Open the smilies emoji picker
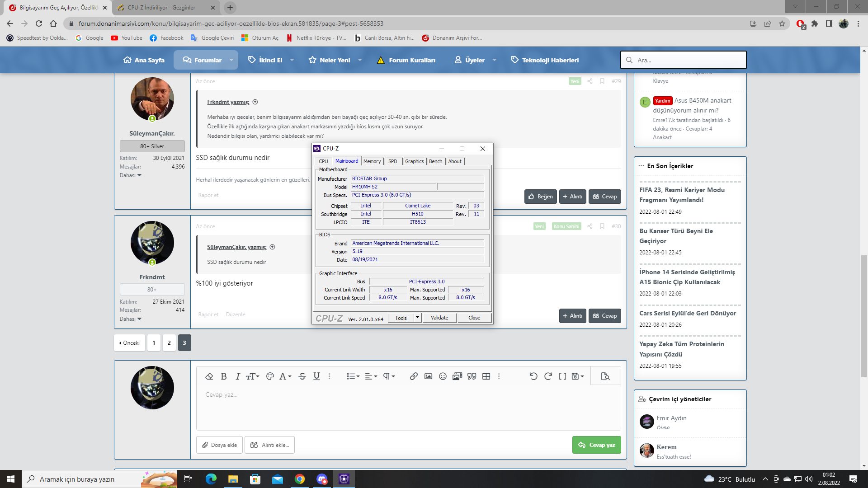868x488 pixels. click(x=443, y=376)
